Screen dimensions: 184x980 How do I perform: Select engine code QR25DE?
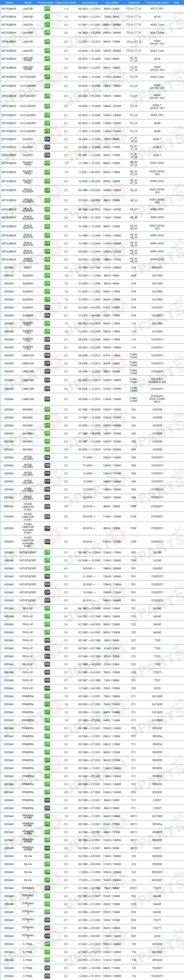point(157,960)
